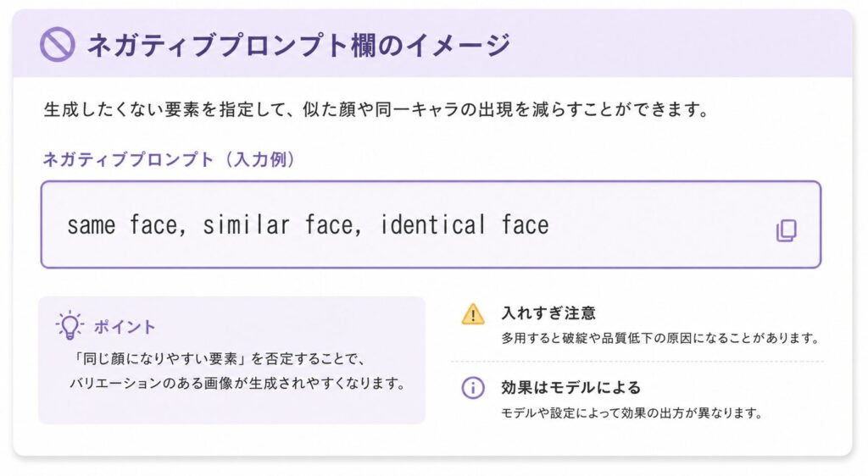This screenshot has height=476, width=868.
Task: Click the lightbulb icon beside ポイント
Action: tap(70, 325)
